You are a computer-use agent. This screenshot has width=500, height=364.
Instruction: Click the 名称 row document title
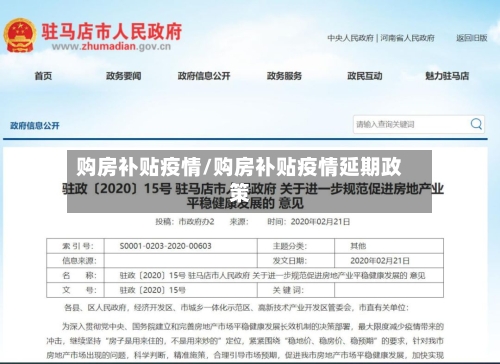272,275
